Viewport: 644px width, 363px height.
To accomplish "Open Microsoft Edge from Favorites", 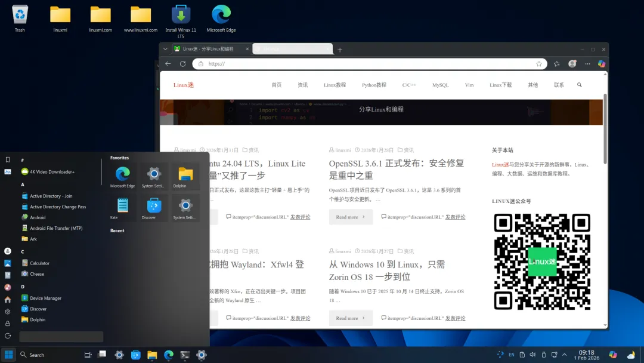I will 122,176.
